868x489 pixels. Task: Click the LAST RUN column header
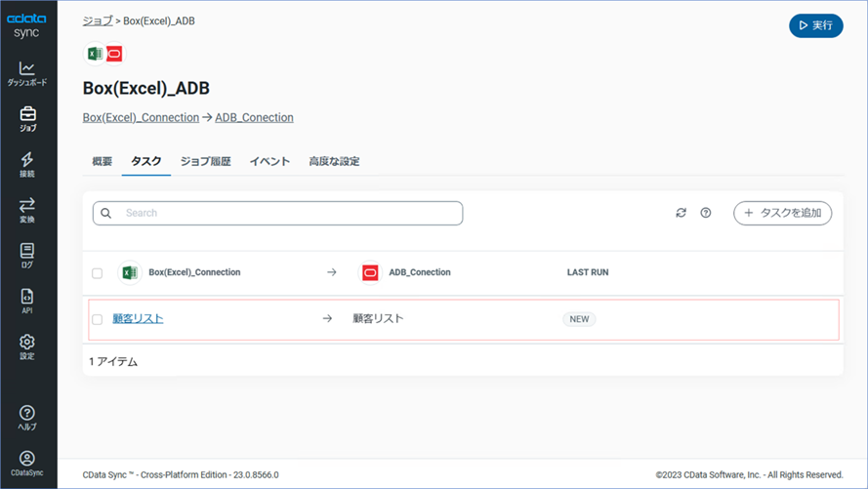(588, 272)
